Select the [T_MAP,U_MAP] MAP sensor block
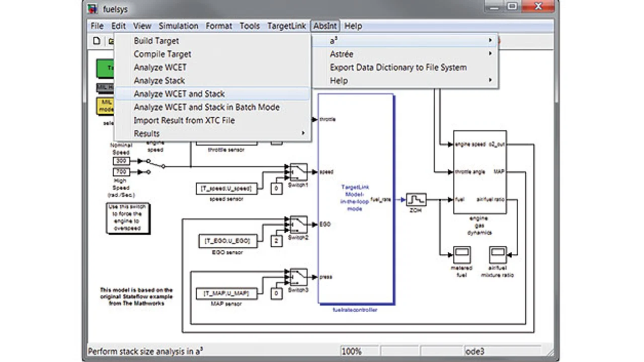The image size is (644, 362). (x=226, y=294)
